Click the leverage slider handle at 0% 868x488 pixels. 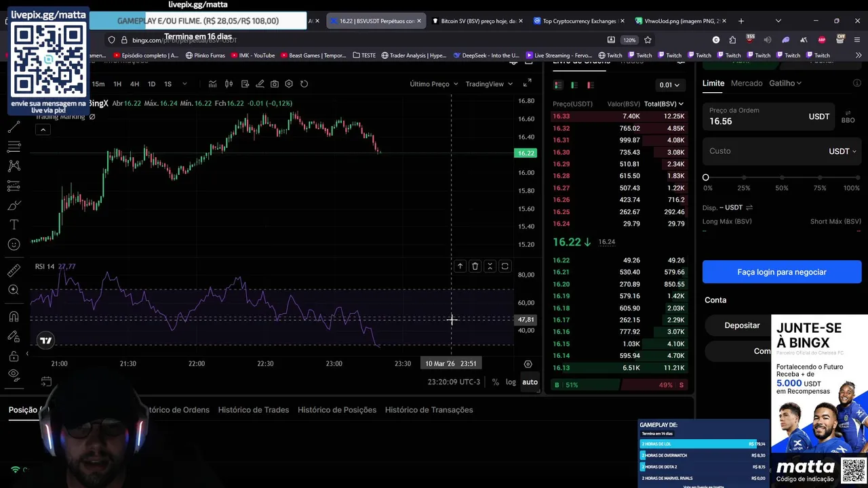coord(706,178)
